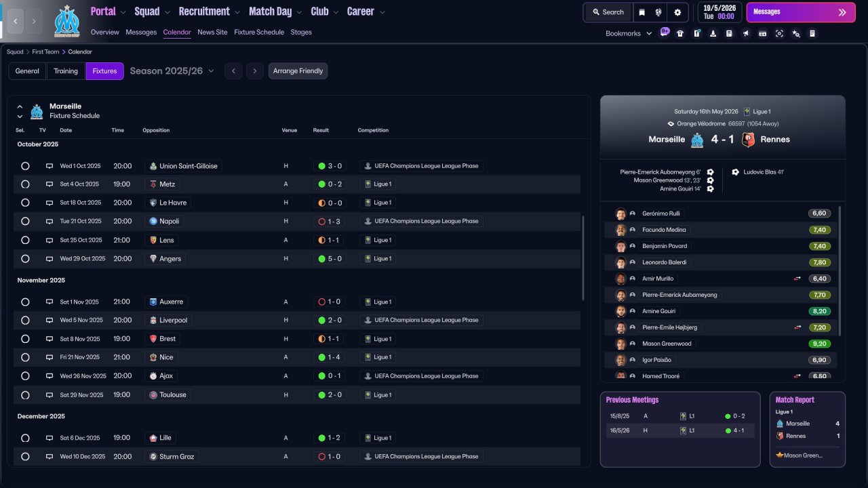Select the radio button for the Lens fixture

25,240
